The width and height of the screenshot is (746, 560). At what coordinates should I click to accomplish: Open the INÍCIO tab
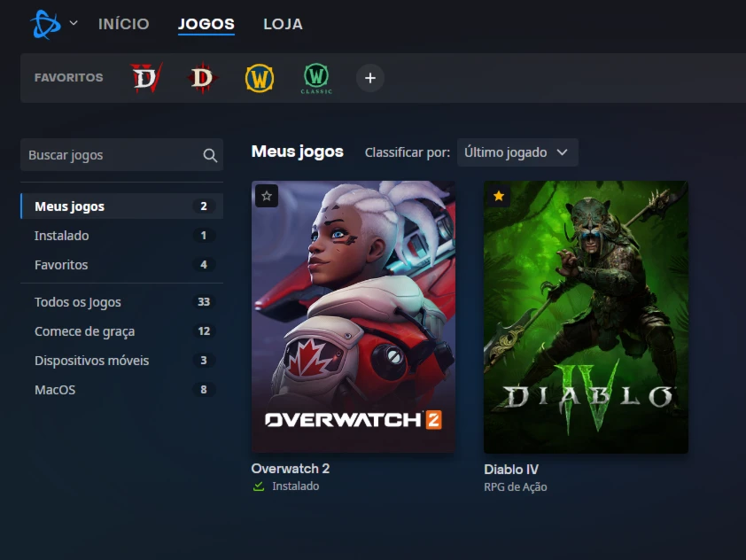click(x=124, y=24)
